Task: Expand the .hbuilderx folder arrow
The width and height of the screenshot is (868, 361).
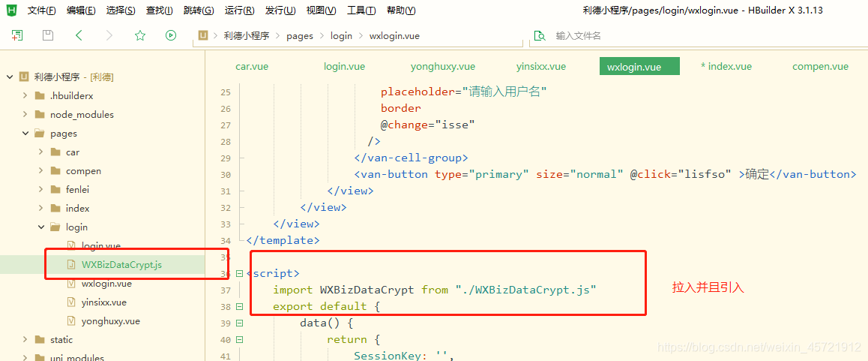Action: tap(25, 95)
